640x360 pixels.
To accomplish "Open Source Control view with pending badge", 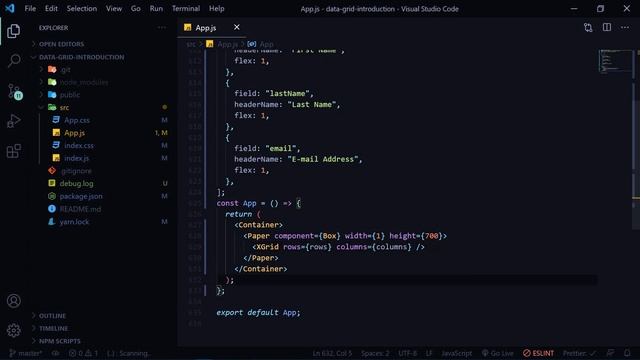I will 15,91.
